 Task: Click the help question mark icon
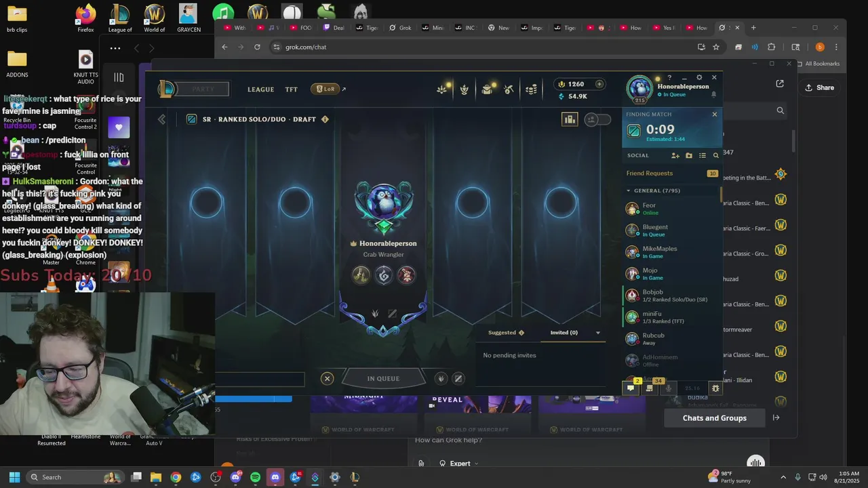pos(669,77)
